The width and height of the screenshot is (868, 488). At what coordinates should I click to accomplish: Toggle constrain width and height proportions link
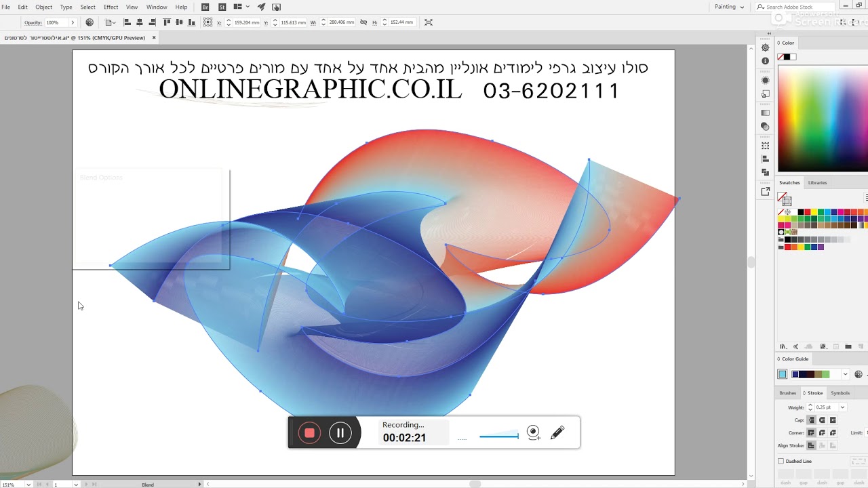point(363,22)
